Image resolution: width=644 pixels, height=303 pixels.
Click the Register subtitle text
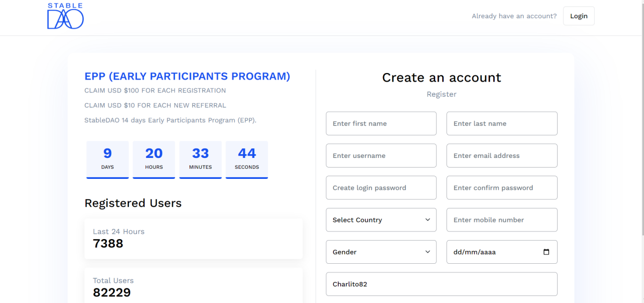click(x=442, y=94)
